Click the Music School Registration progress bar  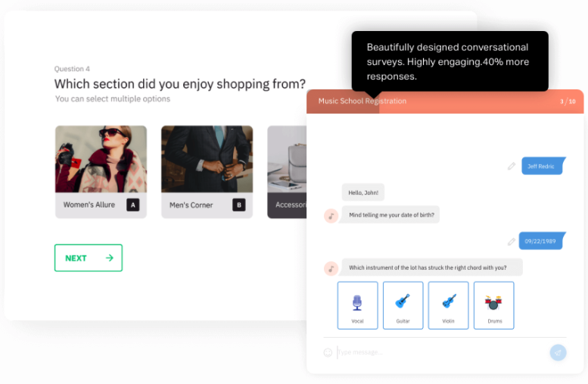[x=445, y=101]
